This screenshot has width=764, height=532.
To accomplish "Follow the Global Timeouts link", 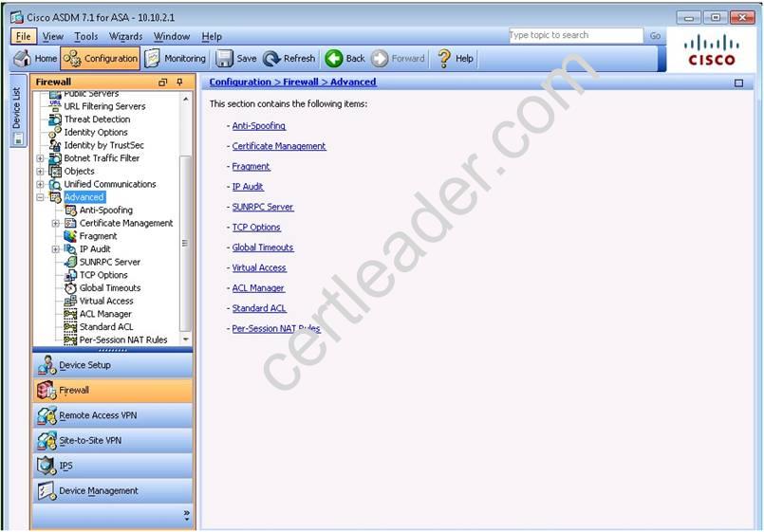I will tap(263, 248).
